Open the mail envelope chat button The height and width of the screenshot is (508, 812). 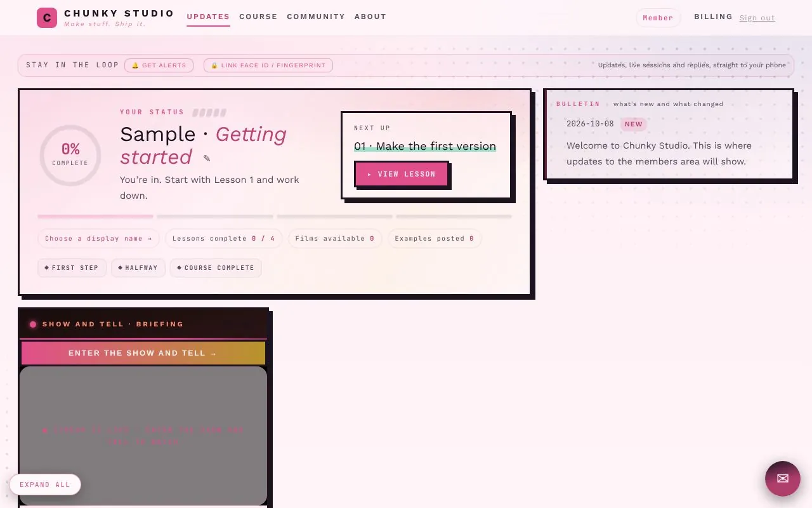[x=783, y=479]
